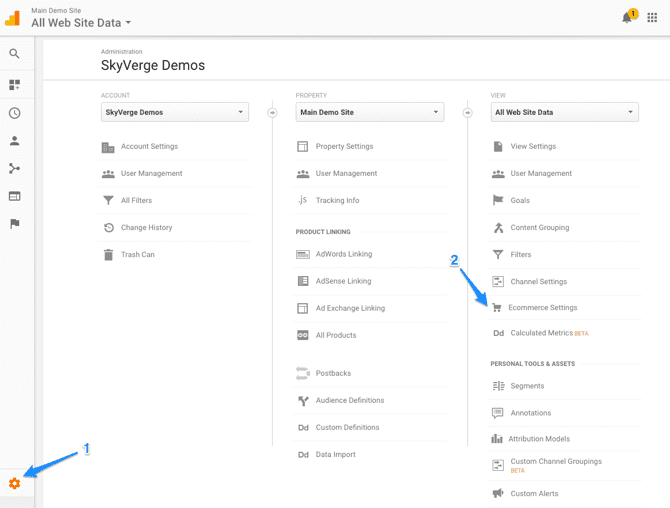Click the notifications bell icon

click(x=627, y=17)
